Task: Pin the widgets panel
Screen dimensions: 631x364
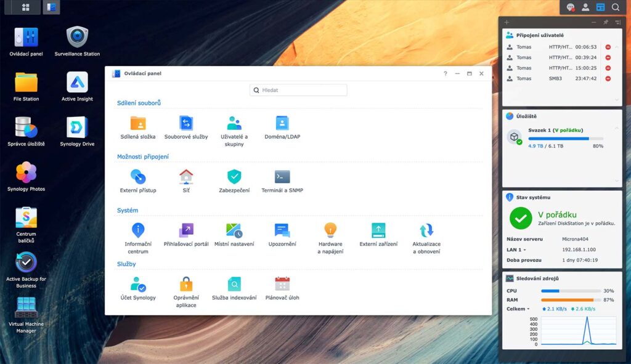Action: [x=606, y=22]
